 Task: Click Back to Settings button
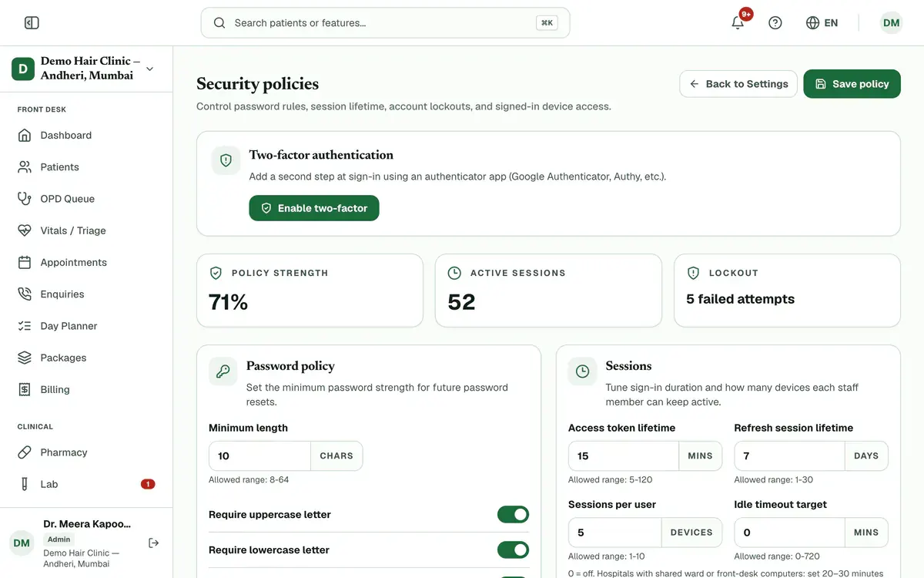pos(738,84)
